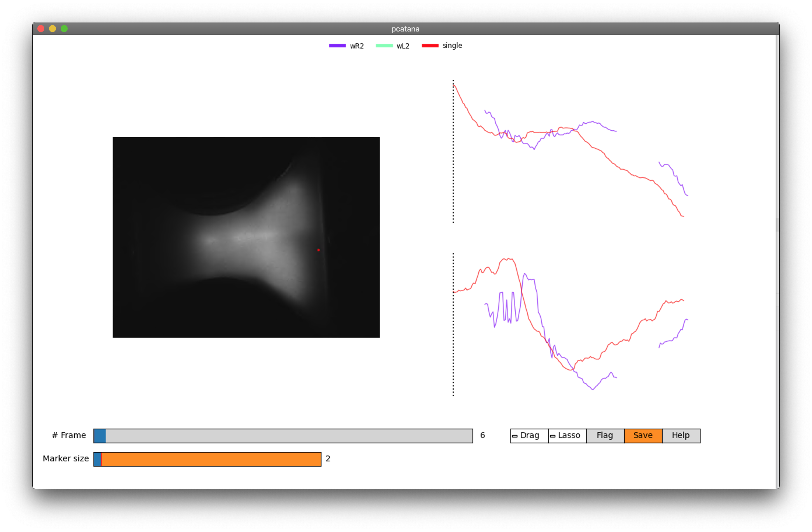Click the pcatana window title bar
The image size is (812, 532).
click(405, 29)
